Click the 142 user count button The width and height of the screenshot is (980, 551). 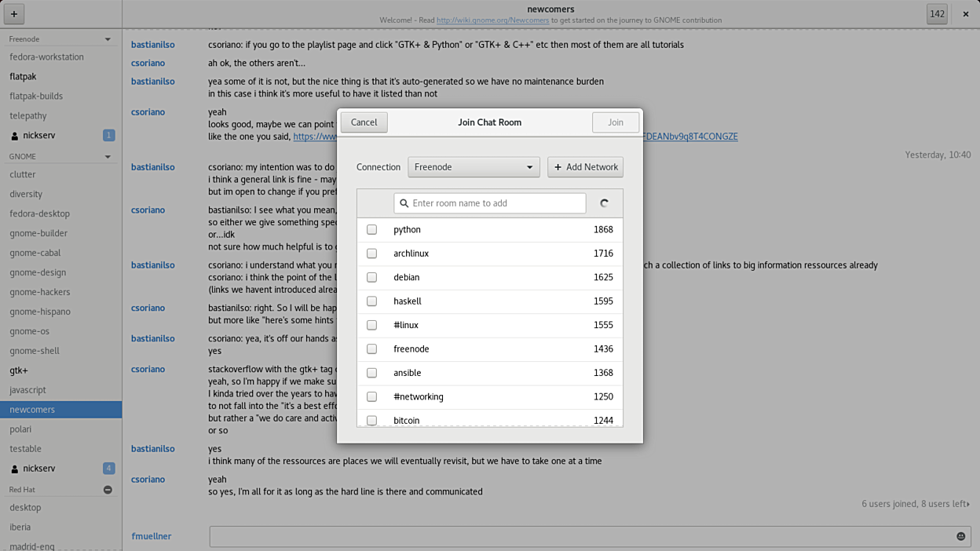(x=937, y=14)
